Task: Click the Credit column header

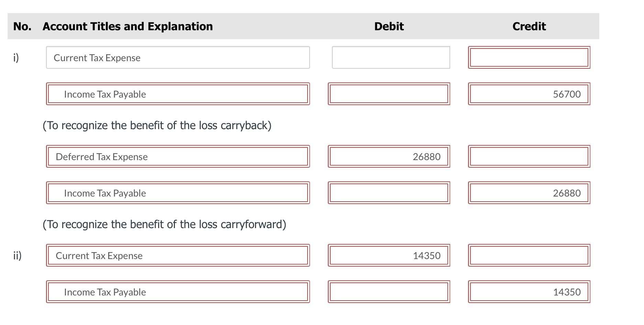Action: point(529,26)
